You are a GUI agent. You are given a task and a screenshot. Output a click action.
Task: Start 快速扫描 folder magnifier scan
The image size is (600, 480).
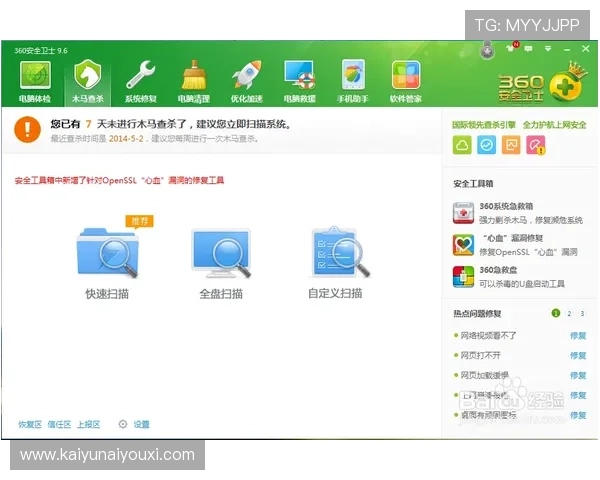(x=108, y=253)
